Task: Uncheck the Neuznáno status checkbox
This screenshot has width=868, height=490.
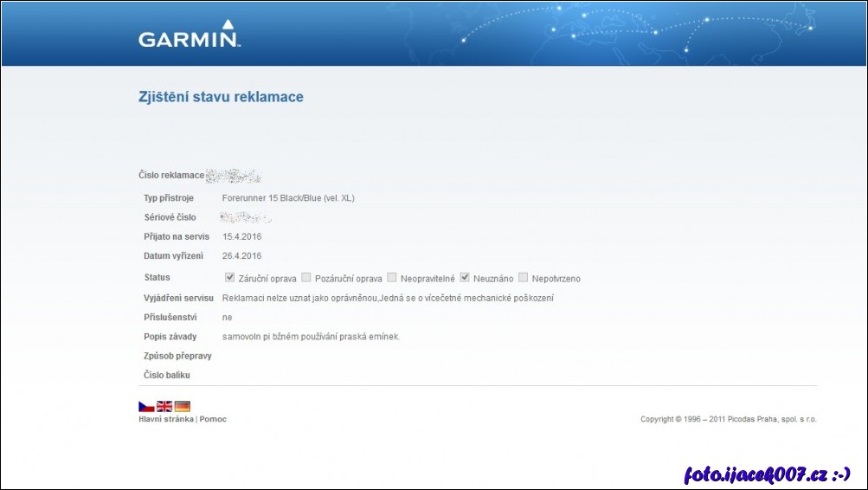Action: 465,278
